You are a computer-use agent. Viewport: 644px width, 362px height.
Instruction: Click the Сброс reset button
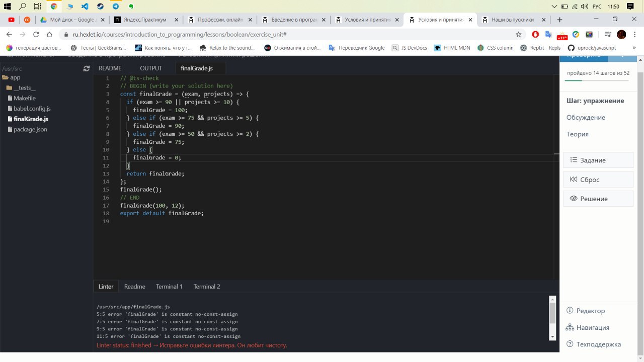(x=598, y=179)
